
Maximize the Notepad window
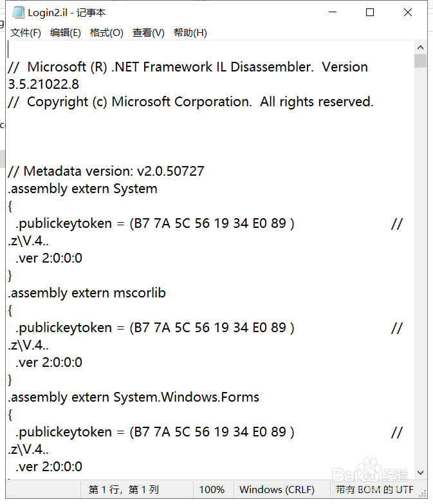[370, 12]
